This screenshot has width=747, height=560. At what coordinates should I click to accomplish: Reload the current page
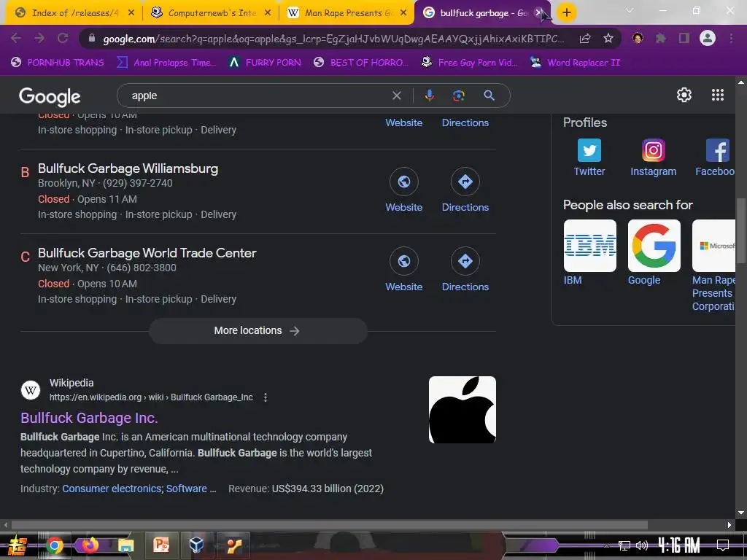[x=63, y=38]
